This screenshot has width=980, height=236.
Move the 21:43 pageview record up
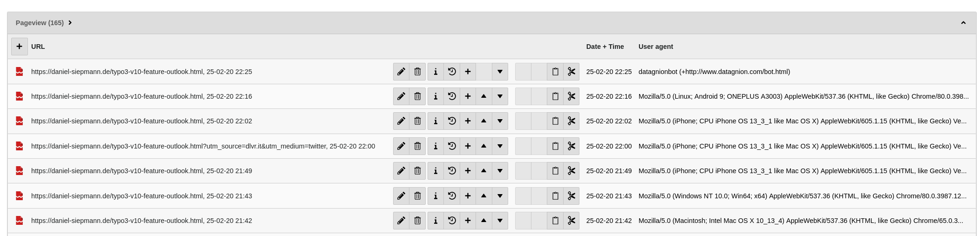pos(484,196)
